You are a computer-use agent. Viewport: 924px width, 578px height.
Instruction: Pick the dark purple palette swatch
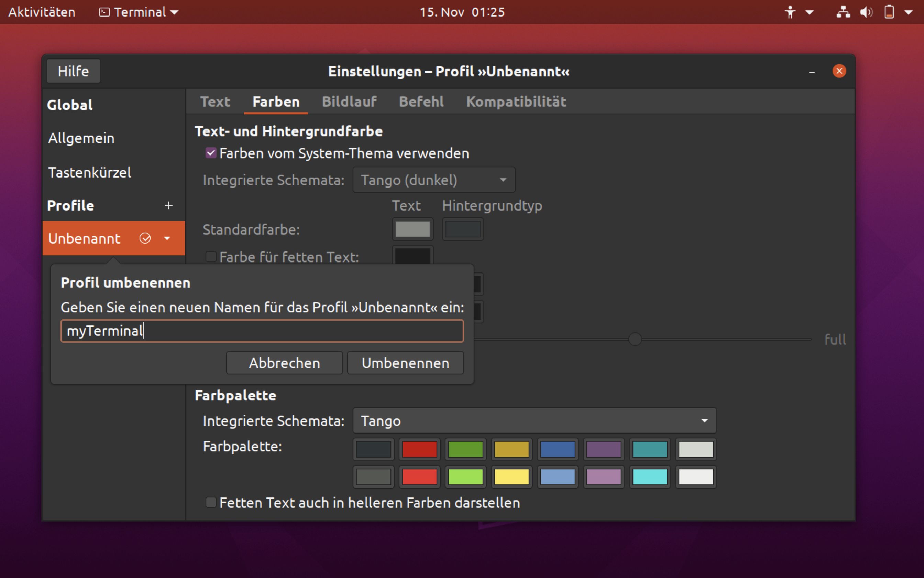point(604,449)
